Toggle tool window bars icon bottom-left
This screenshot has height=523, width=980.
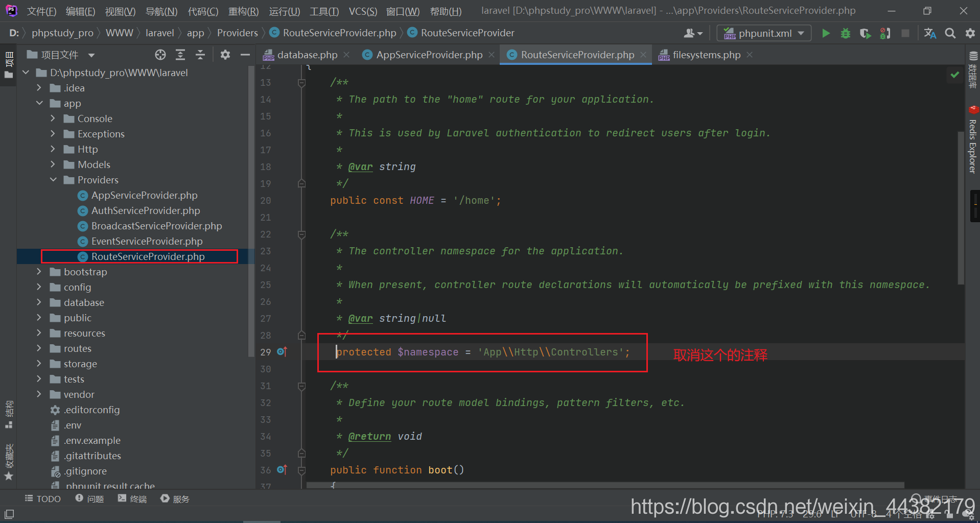tap(9, 514)
